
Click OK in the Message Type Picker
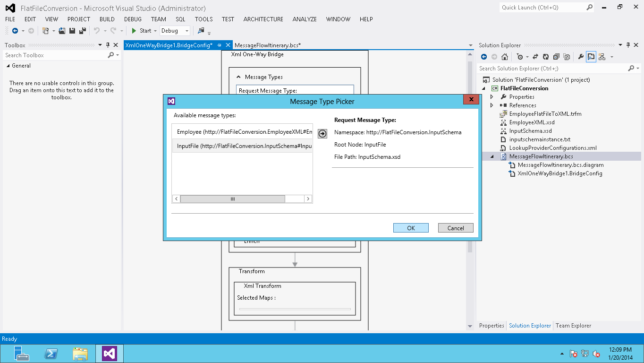pyautogui.click(x=411, y=228)
